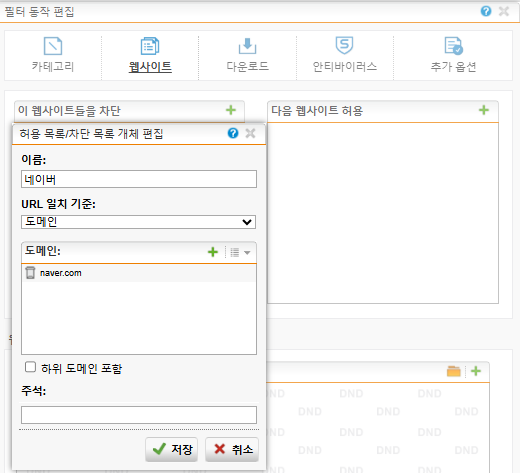Switch to the 웹사이트 tab
Viewport: 520px width, 473px height.
pos(150,55)
